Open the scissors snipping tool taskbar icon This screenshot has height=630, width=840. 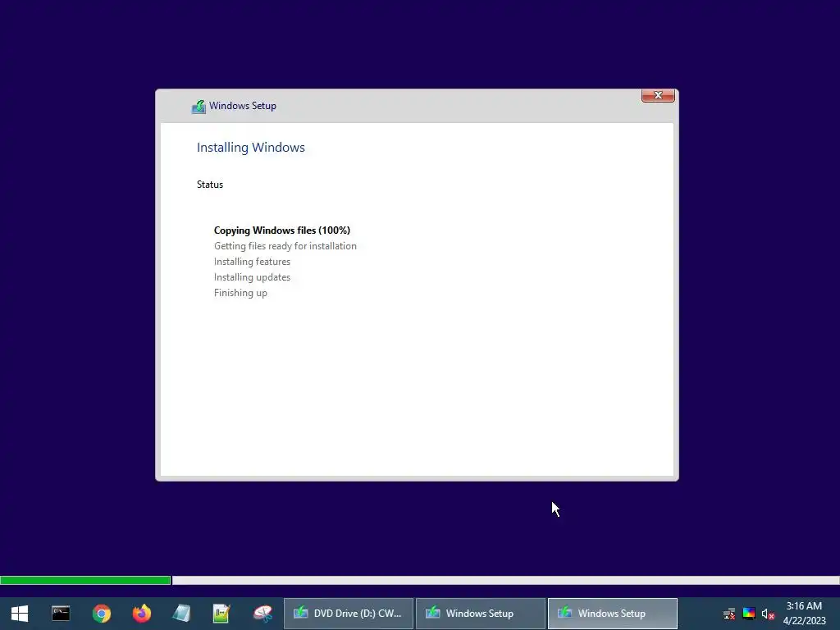coord(262,614)
